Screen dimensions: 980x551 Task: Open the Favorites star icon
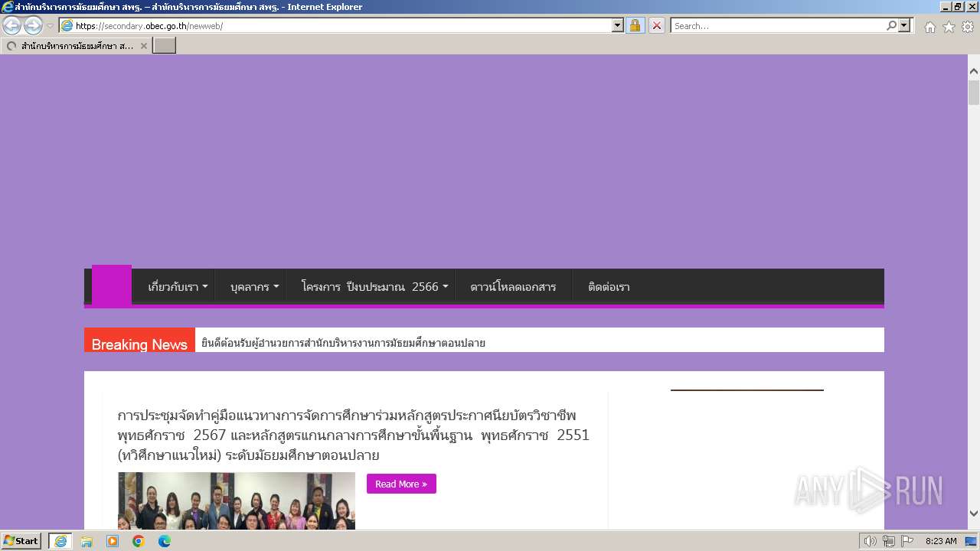coord(949,27)
